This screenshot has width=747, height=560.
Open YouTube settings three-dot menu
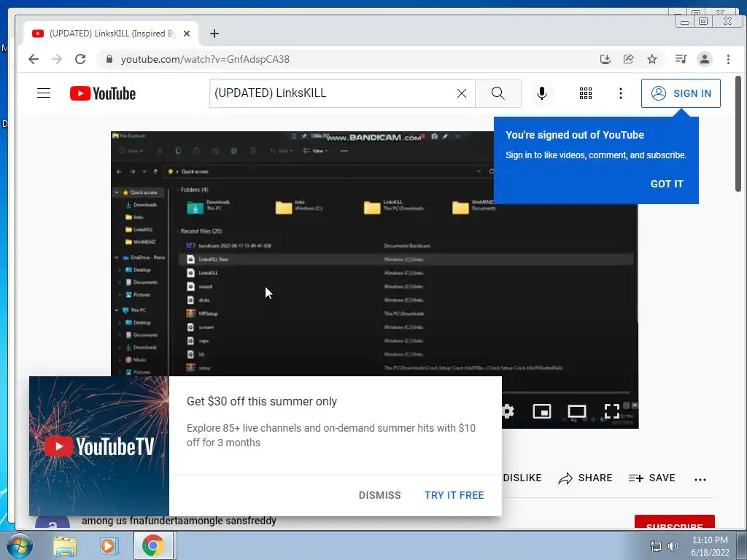620,93
